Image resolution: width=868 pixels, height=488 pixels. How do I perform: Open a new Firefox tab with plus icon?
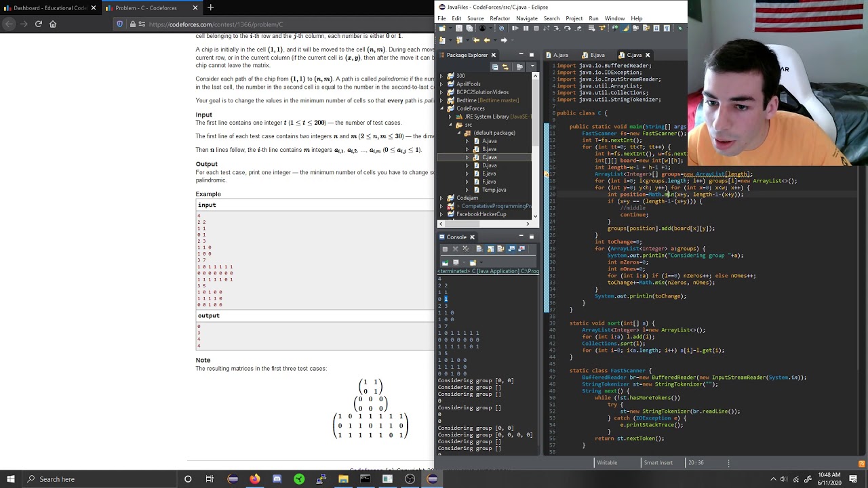click(x=210, y=7)
